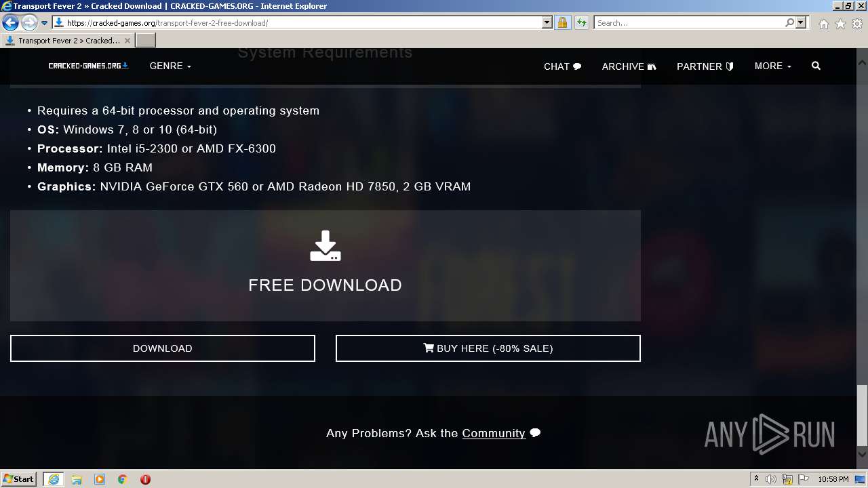Click the FREE DOWNLOAD heading

(x=325, y=285)
